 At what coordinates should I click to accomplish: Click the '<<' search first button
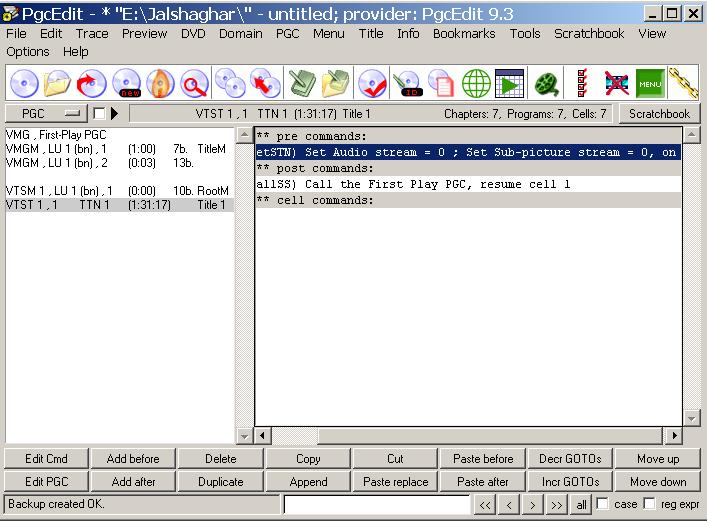pyautogui.click(x=485, y=504)
